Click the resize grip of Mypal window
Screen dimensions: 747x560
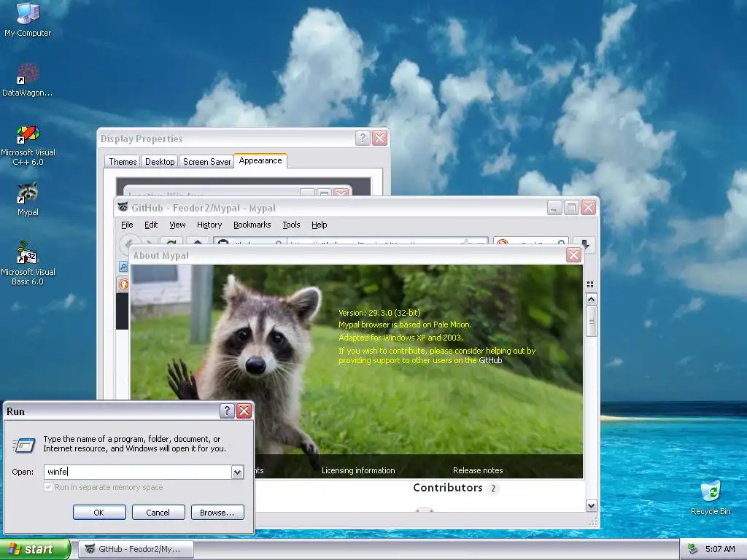click(x=593, y=522)
